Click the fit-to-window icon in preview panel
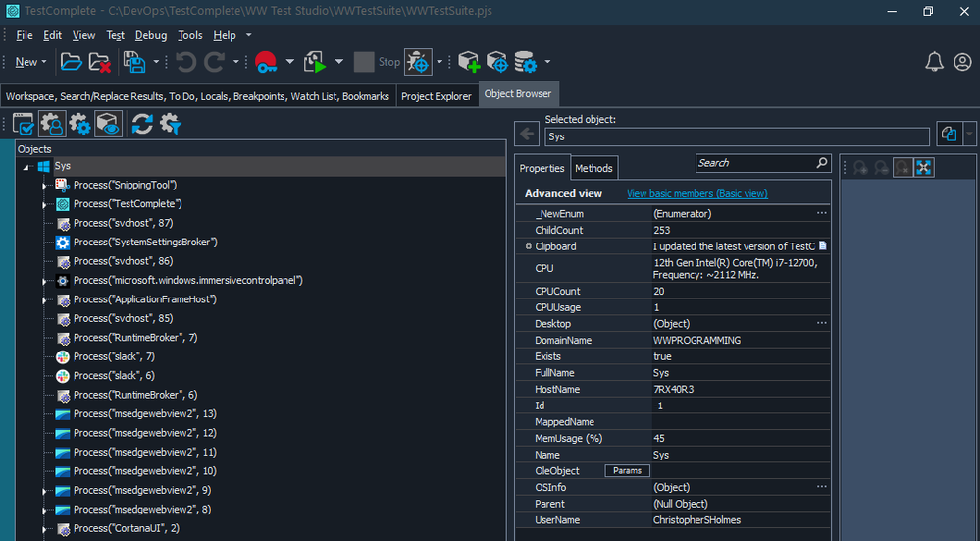 click(x=923, y=168)
